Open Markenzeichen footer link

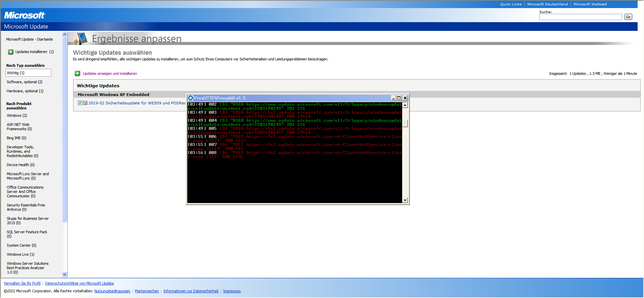(x=147, y=291)
